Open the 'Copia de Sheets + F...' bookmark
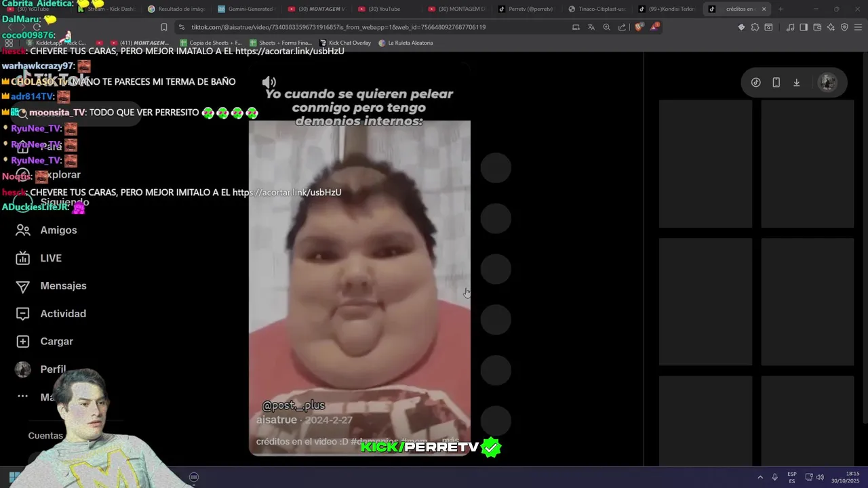This screenshot has width=868, height=488. pyautogui.click(x=211, y=43)
